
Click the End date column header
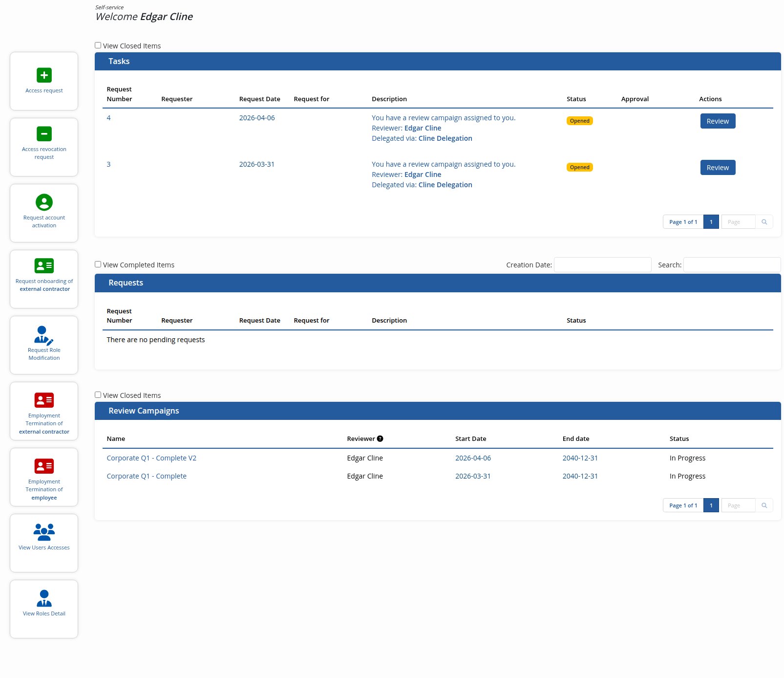[x=576, y=439]
